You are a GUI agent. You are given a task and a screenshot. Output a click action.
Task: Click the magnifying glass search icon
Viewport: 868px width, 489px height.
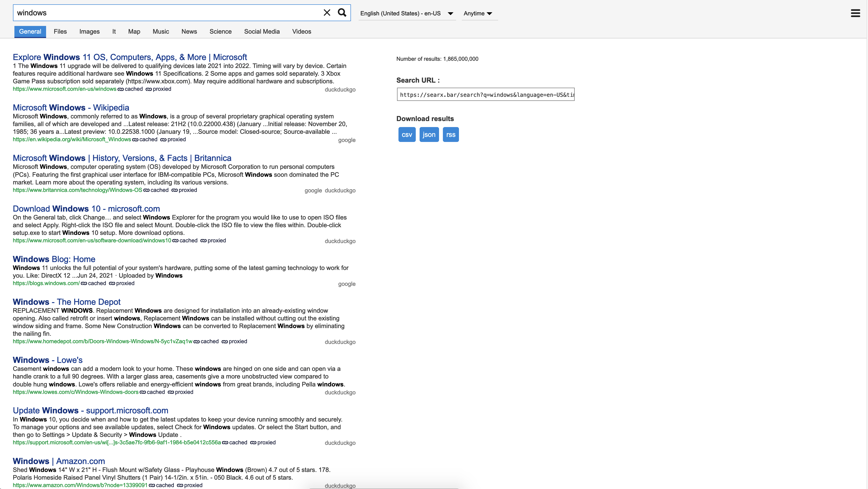pyautogui.click(x=342, y=13)
